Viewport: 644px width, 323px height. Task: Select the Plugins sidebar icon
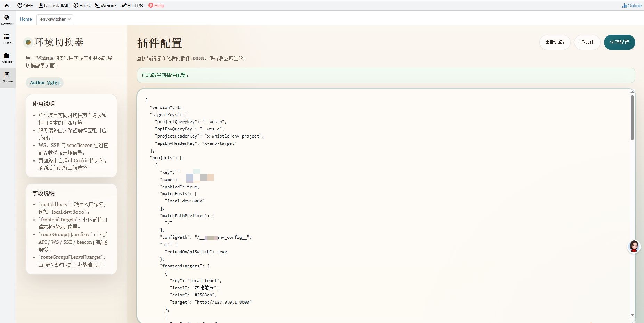tap(7, 77)
